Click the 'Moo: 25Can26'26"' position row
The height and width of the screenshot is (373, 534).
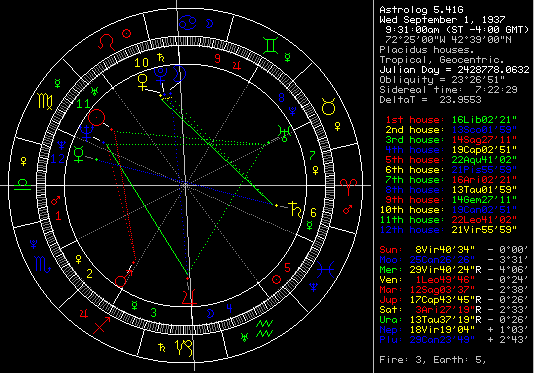[x=454, y=260]
